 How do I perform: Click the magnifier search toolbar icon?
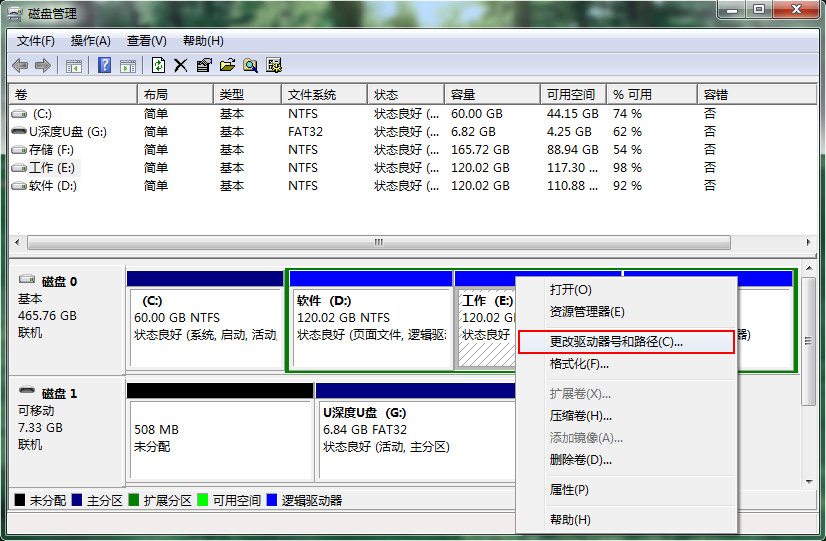point(250,66)
